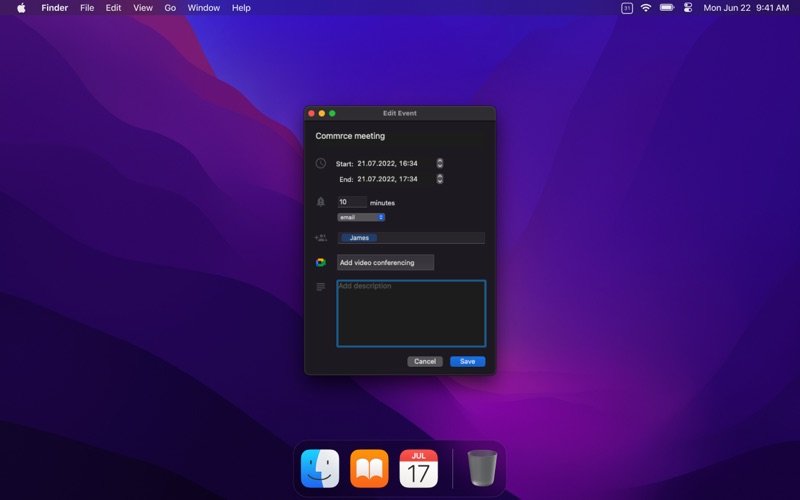Image resolution: width=800 pixels, height=500 pixels.
Task: Click the Save button
Action: (x=467, y=361)
